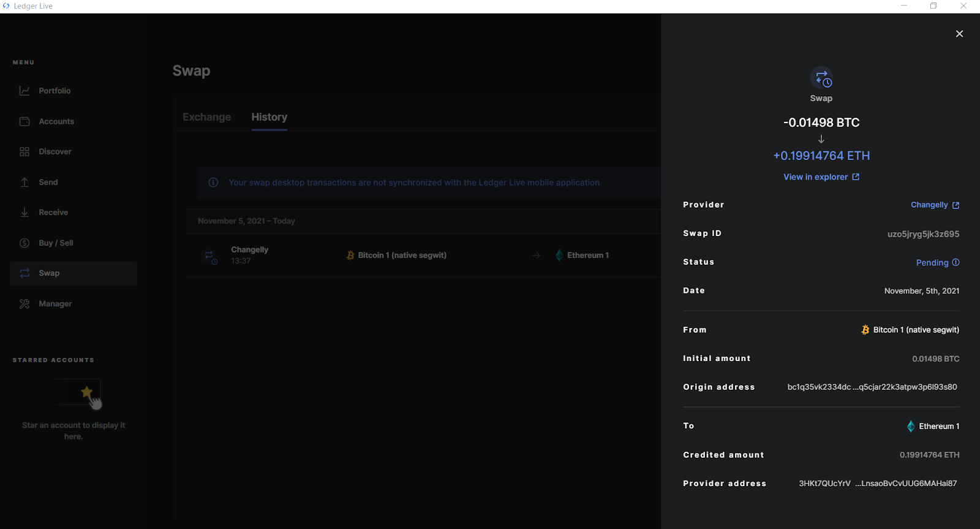Click Initial amount value 0.01498 BTC
This screenshot has width=980, height=529.
click(936, 359)
